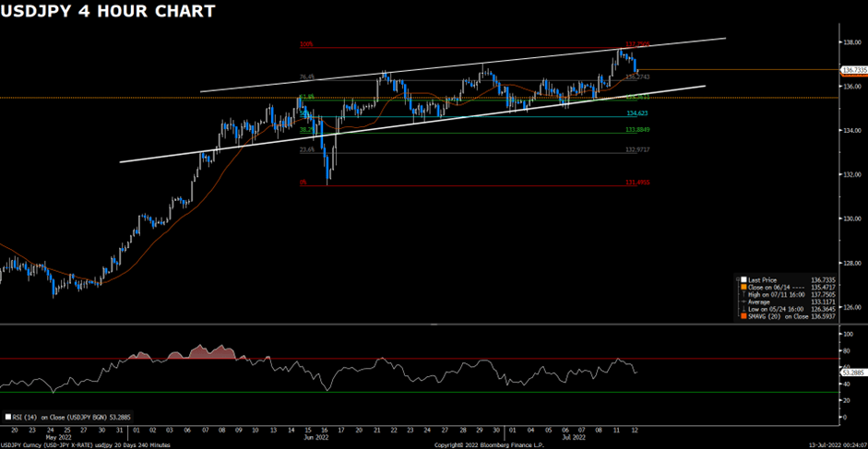
Task: Select the 76.4% Fibonacci level label
Action: coord(305,77)
